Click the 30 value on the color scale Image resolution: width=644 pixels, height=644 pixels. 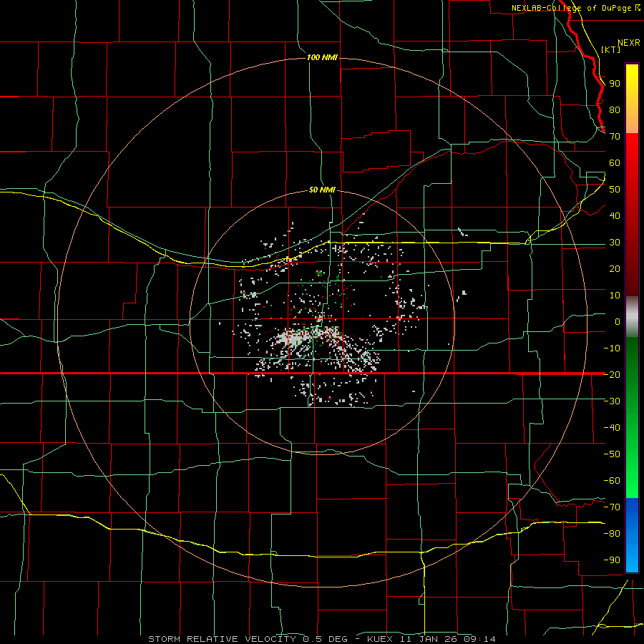[615, 243]
